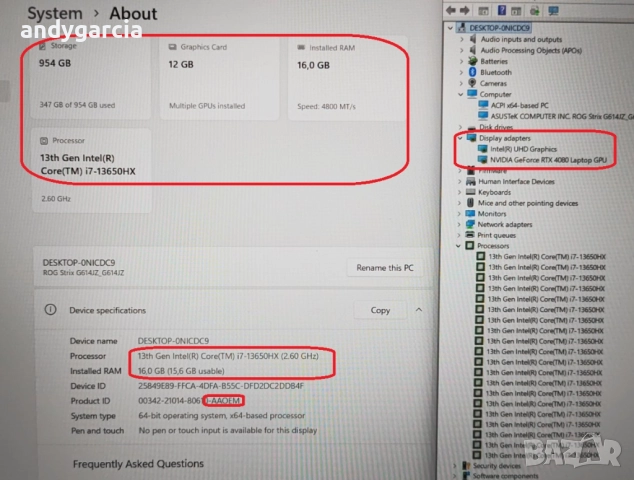Expand Audio inputs and outputs
Screen dimensions: 634x480
tap(460, 39)
